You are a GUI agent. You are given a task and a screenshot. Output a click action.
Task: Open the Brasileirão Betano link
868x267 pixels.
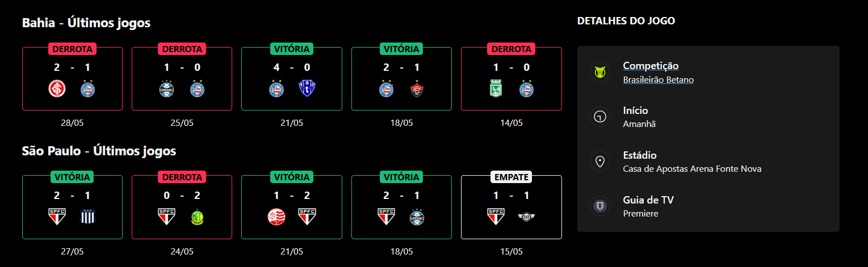(x=658, y=80)
